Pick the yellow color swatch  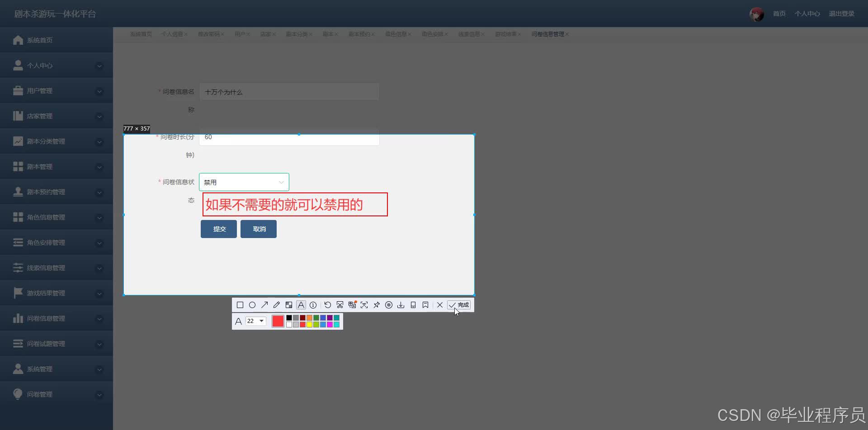pos(309,324)
